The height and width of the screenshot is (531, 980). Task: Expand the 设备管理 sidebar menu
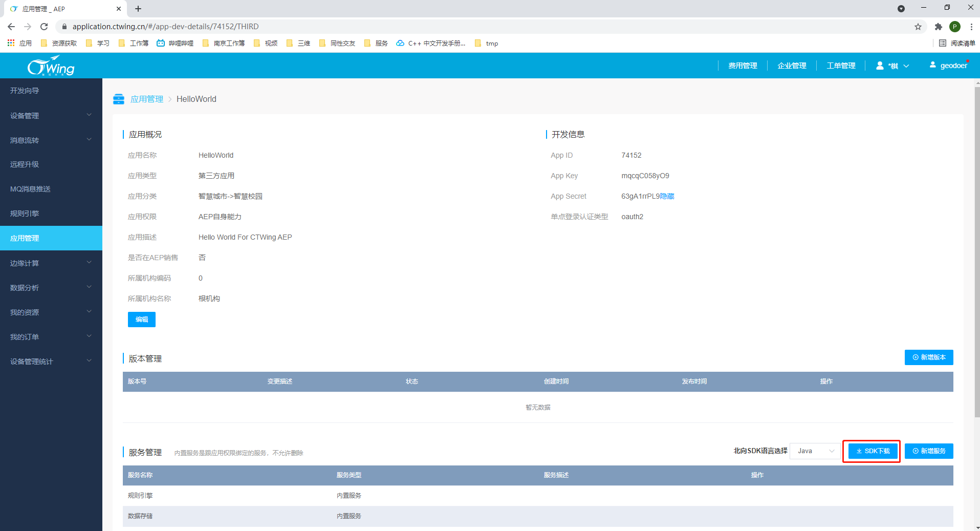tap(51, 116)
